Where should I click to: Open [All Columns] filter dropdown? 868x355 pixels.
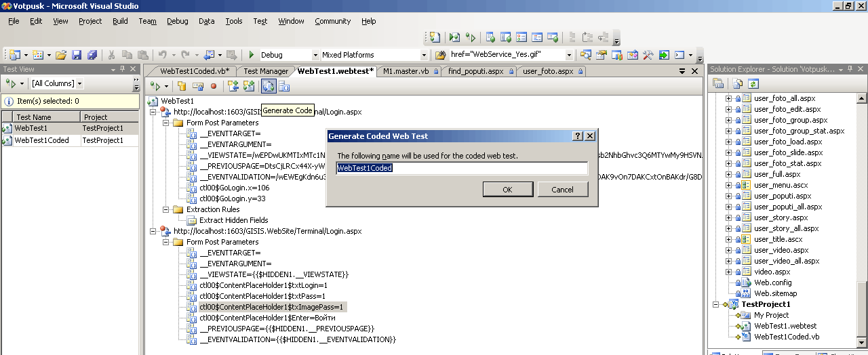click(x=80, y=83)
